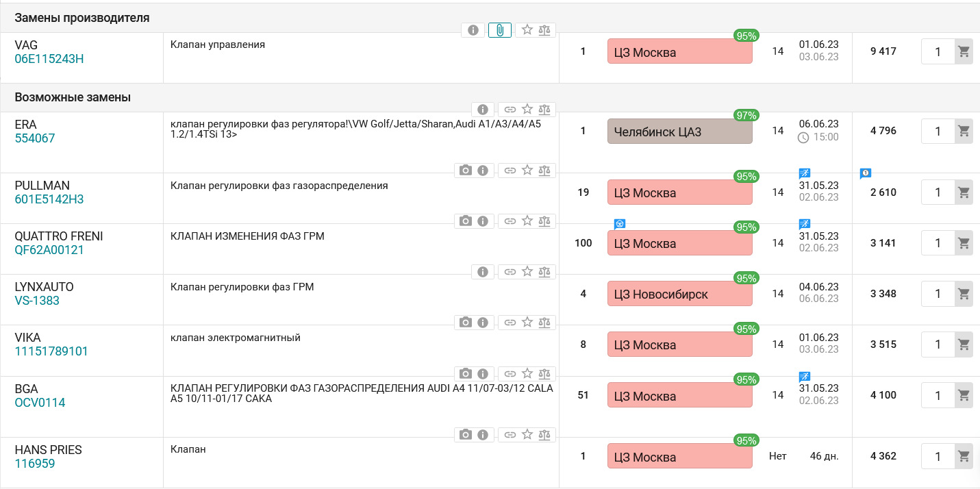Open info icon for VAG 06E115243H
This screenshot has width=980, height=489.
[473, 30]
